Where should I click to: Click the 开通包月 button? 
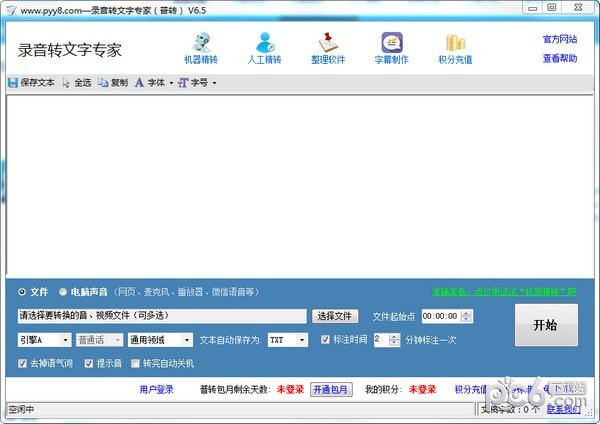click(x=331, y=390)
